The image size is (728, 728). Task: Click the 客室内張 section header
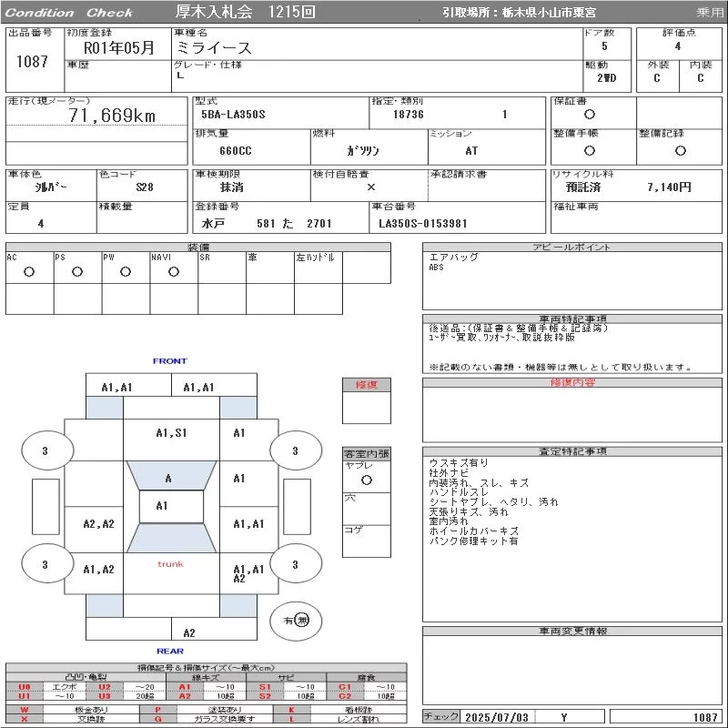367,453
